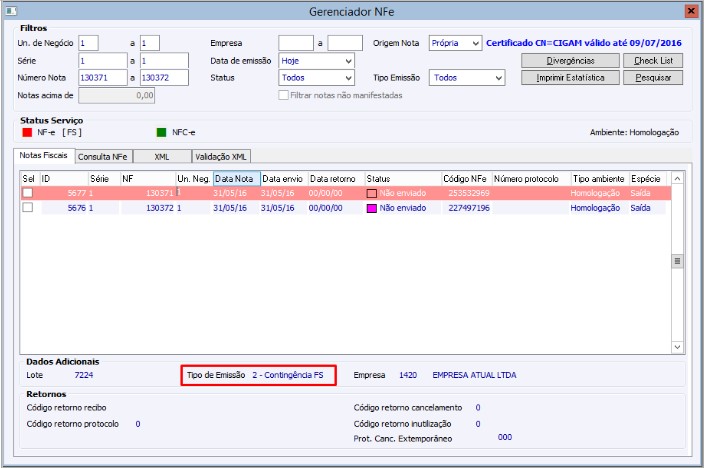The height and width of the screenshot is (468, 704).
Task: Click EMPRESA ATUAL LTDA text
Action: pos(475,375)
